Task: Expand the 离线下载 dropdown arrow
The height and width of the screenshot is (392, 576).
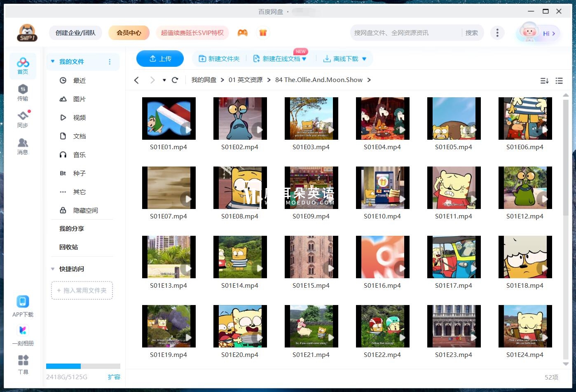Action: coord(364,59)
